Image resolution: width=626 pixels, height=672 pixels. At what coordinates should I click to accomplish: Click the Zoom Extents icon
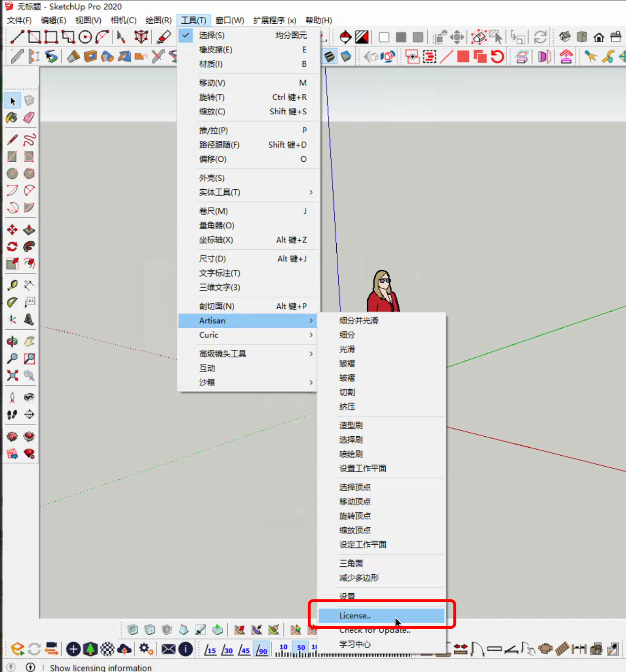coord(12,375)
